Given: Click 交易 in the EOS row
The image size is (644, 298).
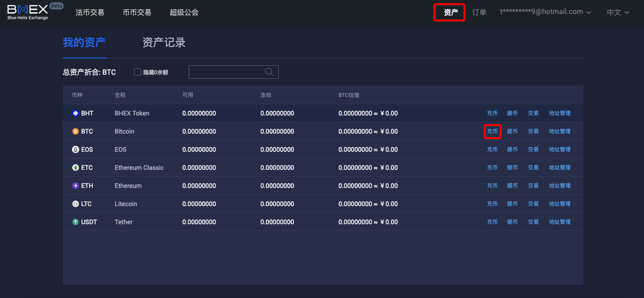Looking at the screenshot, I should coord(533,149).
